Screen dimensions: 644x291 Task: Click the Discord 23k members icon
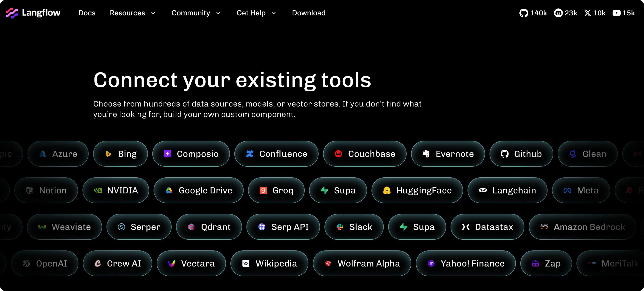(558, 13)
